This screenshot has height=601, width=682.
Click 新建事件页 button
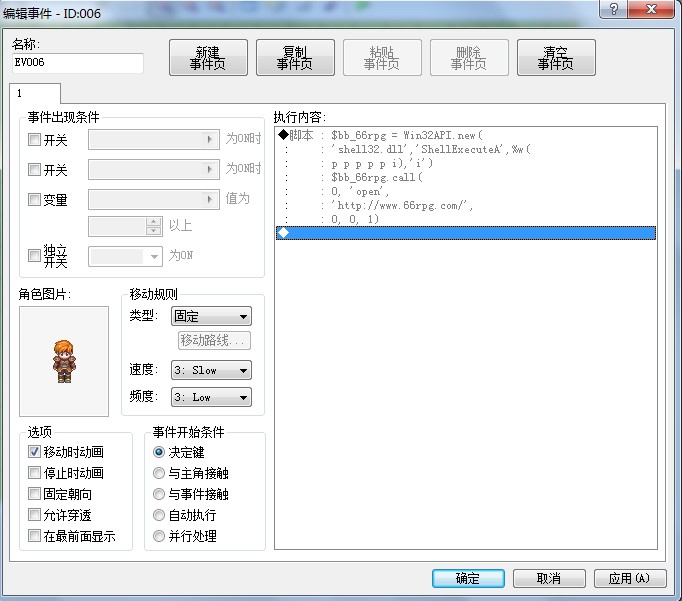tap(208, 57)
